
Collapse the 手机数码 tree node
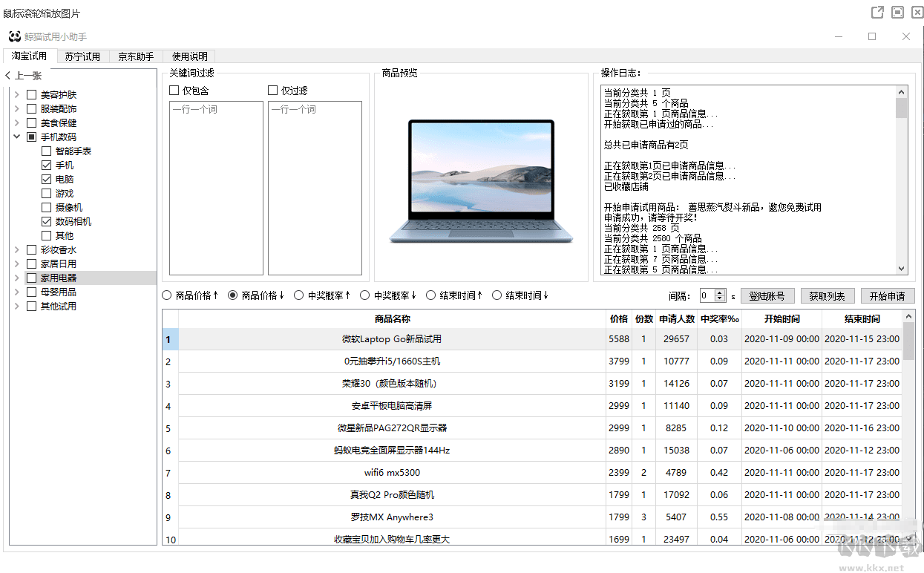tap(16, 137)
